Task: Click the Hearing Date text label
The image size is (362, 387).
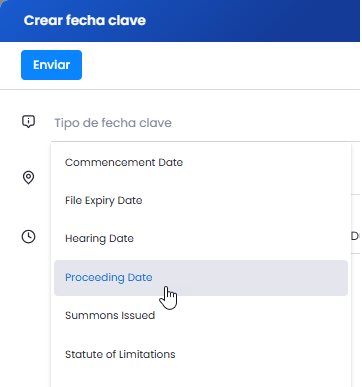Action: (x=99, y=239)
